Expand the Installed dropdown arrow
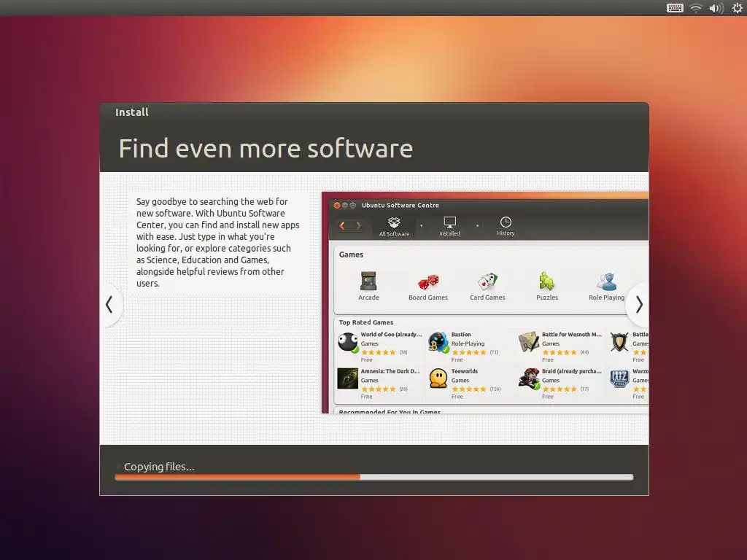 (477, 226)
